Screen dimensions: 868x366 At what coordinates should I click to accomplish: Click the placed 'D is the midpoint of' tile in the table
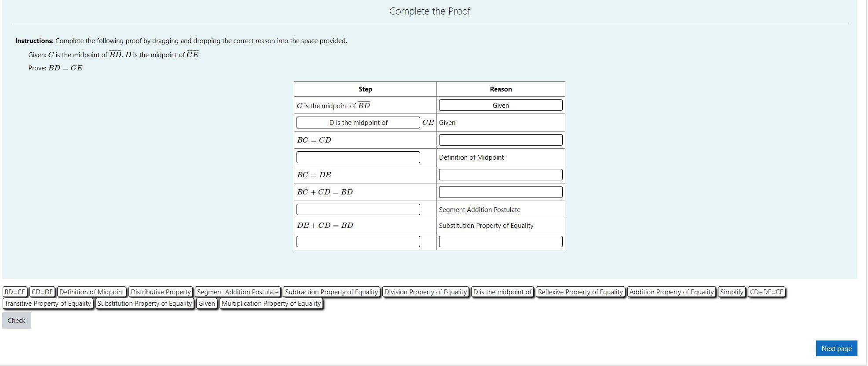pyautogui.click(x=358, y=123)
